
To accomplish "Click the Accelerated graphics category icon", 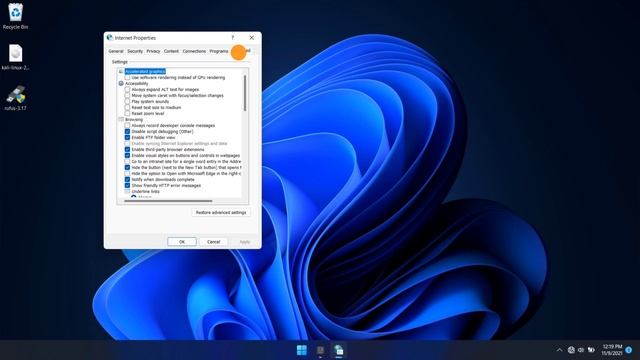I will tap(121, 71).
